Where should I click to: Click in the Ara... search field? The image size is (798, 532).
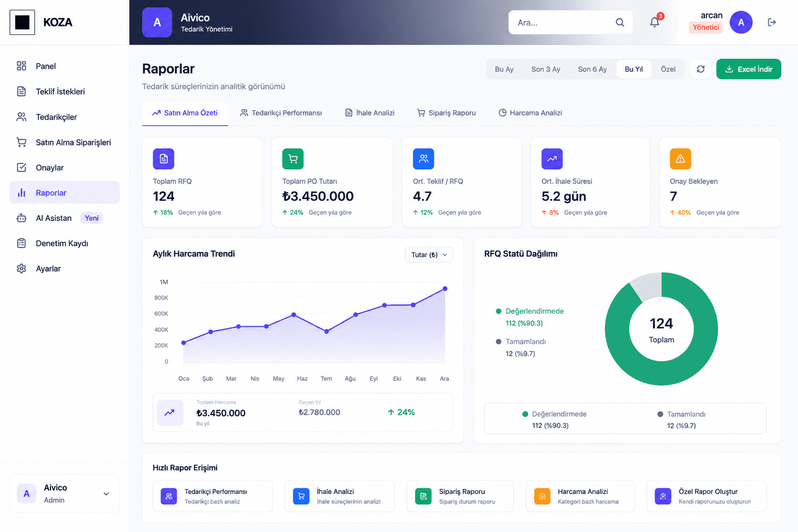click(570, 22)
